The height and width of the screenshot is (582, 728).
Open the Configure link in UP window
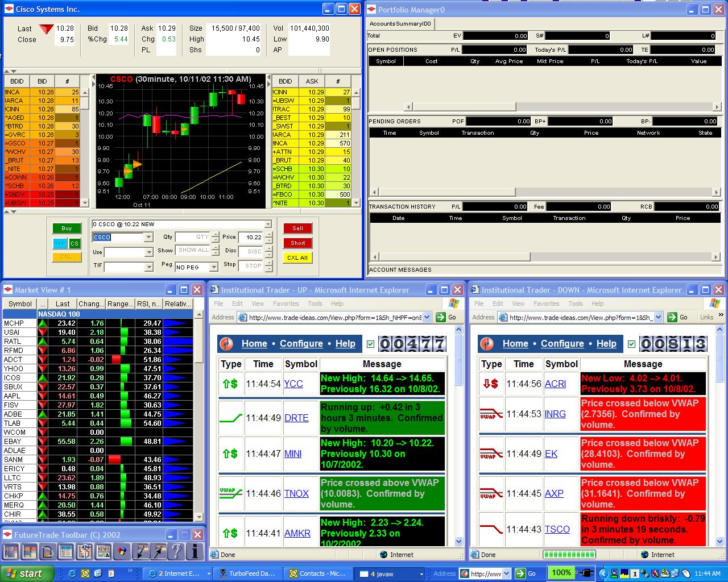301,343
